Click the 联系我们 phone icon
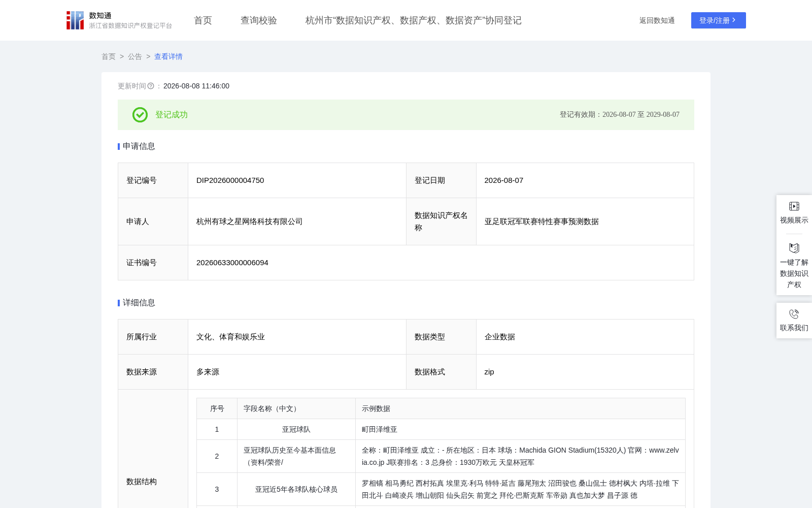This screenshot has width=812, height=508. (794, 314)
